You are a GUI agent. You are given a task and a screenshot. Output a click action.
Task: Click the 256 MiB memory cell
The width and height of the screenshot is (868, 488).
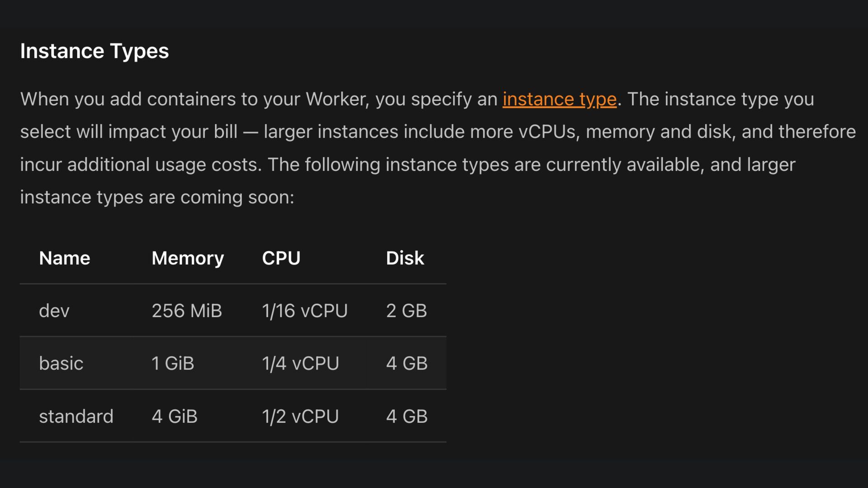pyautogui.click(x=187, y=311)
